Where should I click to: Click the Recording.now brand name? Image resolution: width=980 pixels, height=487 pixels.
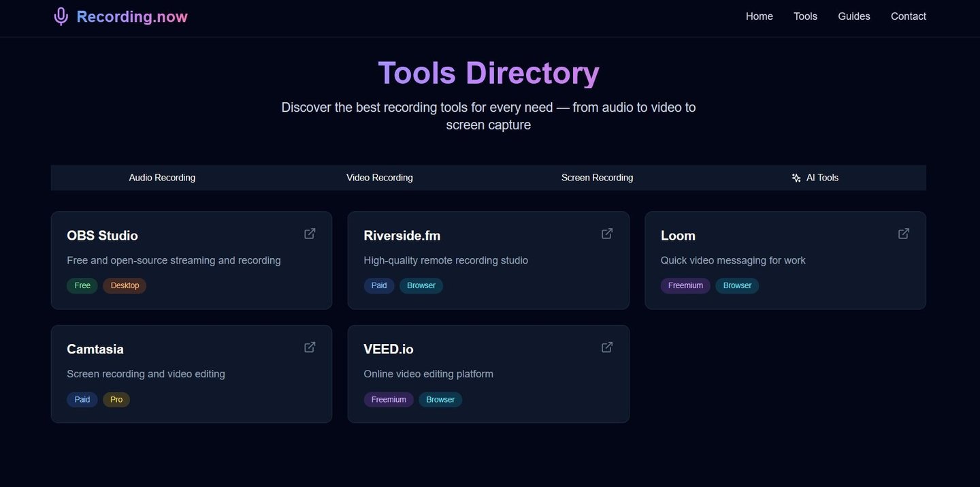click(x=132, y=17)
